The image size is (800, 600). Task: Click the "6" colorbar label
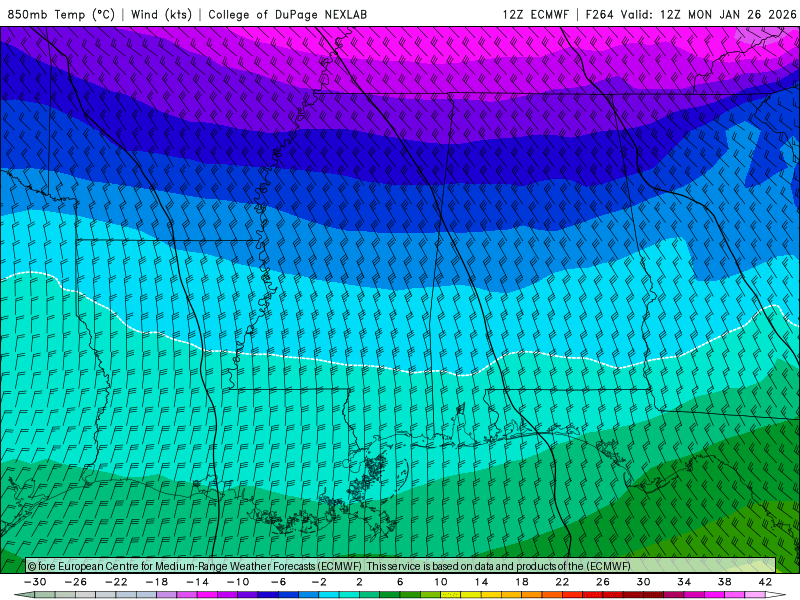(400, 582)
